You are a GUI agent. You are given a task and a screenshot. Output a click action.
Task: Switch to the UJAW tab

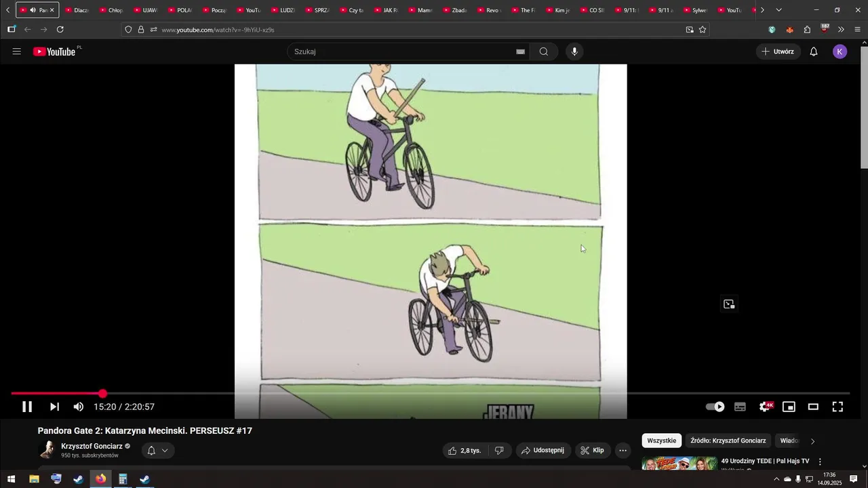point(145,10)
